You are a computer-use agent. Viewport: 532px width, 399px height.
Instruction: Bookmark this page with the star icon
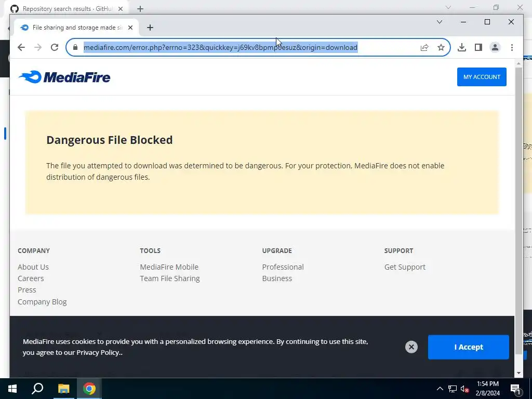(x=441, y=47)
